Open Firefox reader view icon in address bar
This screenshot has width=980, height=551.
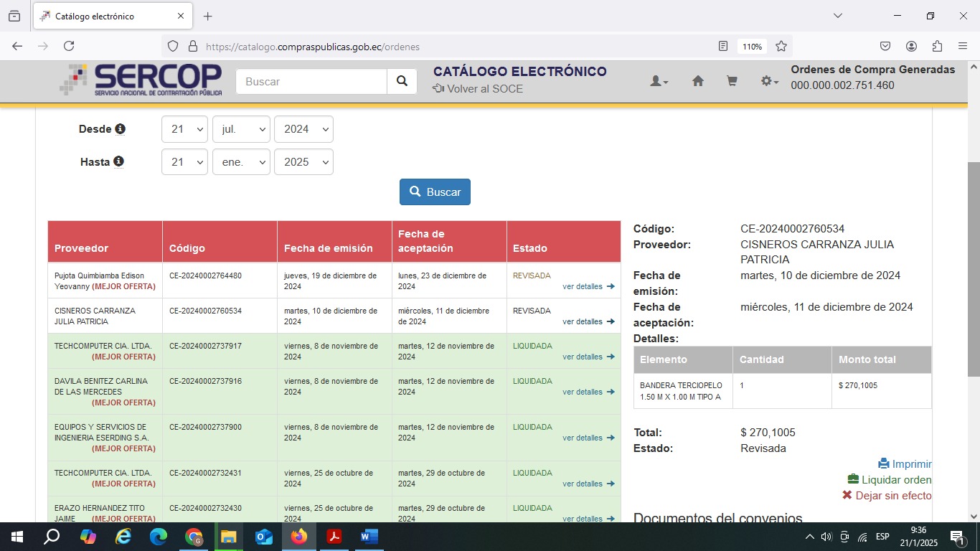pos(723,46)
